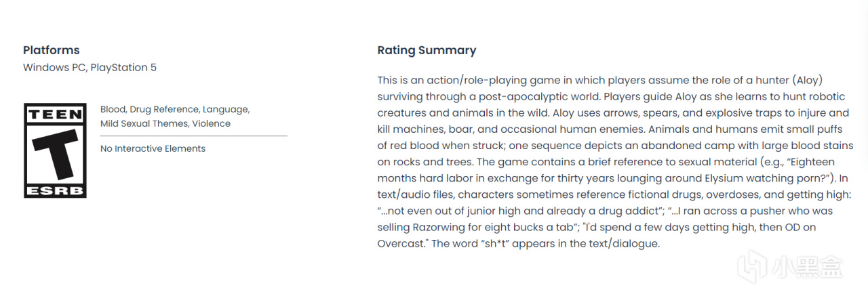Select the Rating Summary heading
The width and height of the screenshot is (868, 292).
tap(427, 50)
